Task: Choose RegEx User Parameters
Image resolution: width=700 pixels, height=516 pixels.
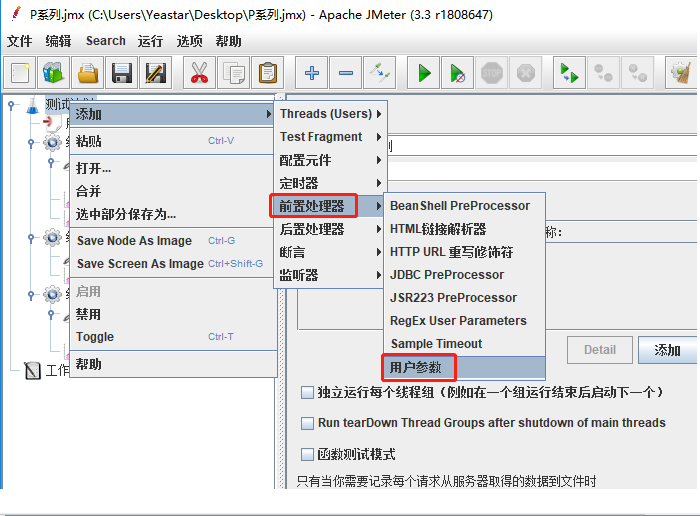Action: (x=465, y=321)
